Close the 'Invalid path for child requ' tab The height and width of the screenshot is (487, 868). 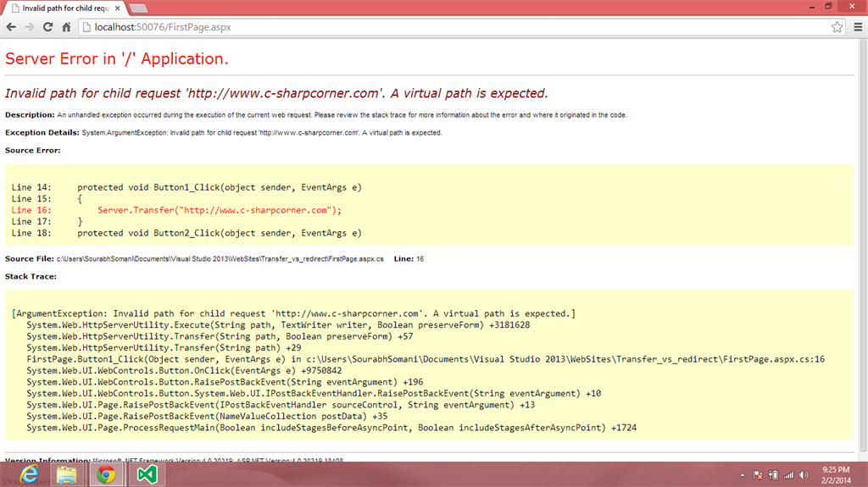tap(117, 8)
